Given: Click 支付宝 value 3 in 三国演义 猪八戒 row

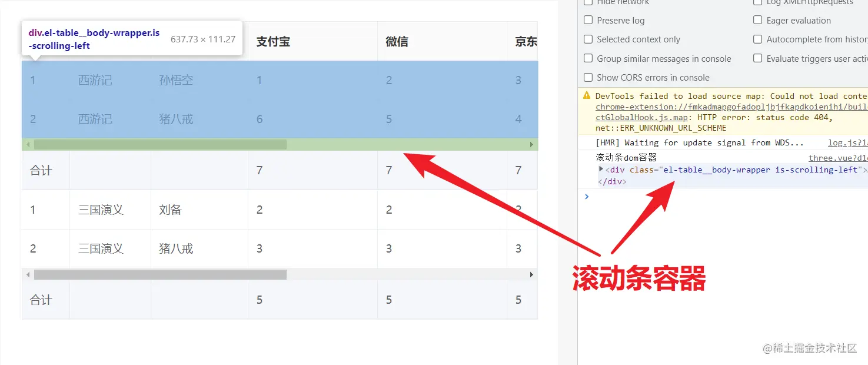Looking at the screenshot, I should pos(260,248).
